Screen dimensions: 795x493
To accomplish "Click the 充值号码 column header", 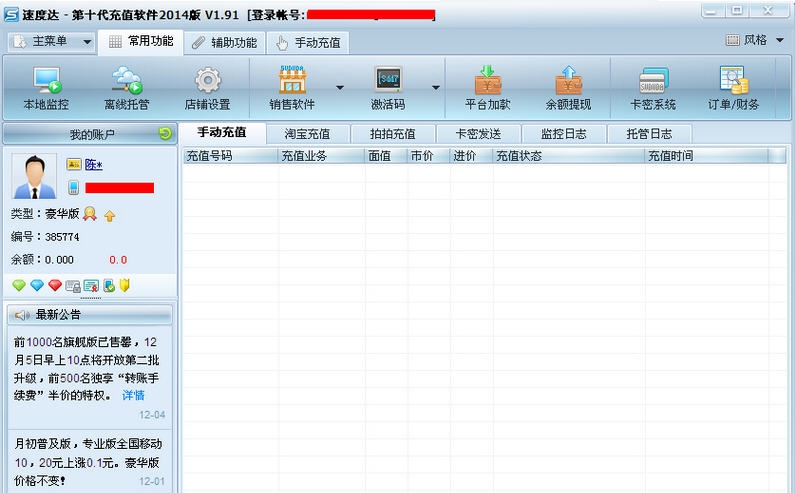I will tap(230, 156).
